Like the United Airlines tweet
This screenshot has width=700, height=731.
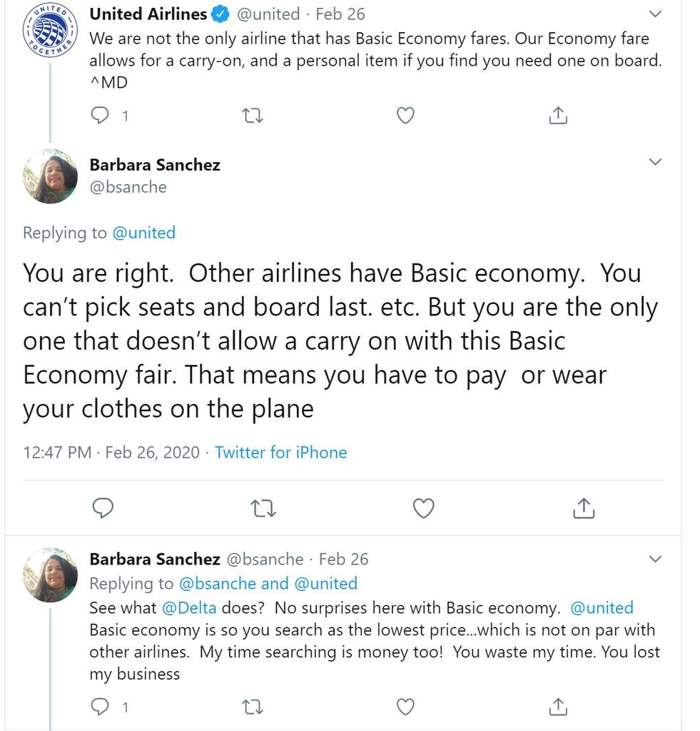[405, 115]
